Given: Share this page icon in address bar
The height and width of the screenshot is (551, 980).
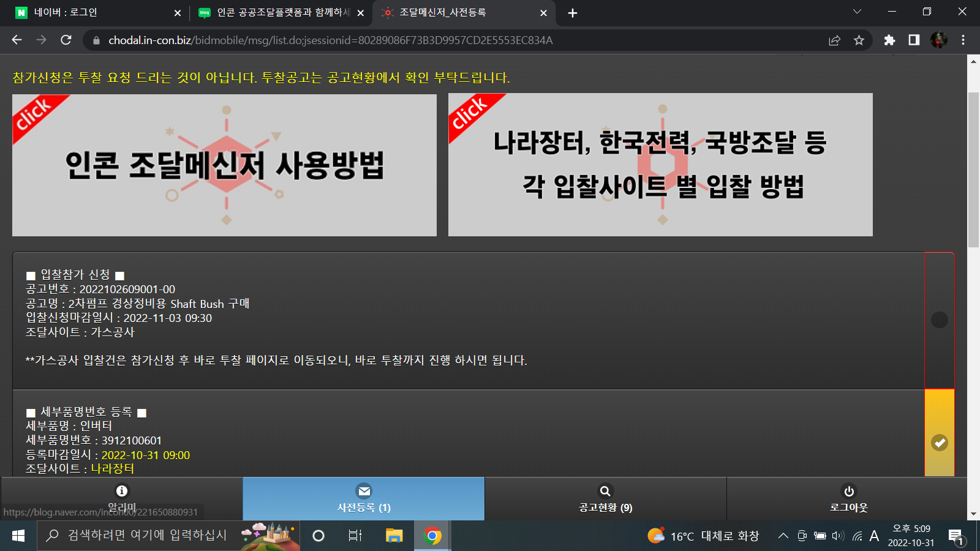Looking at the screenshot, I should tap(834, 40).
